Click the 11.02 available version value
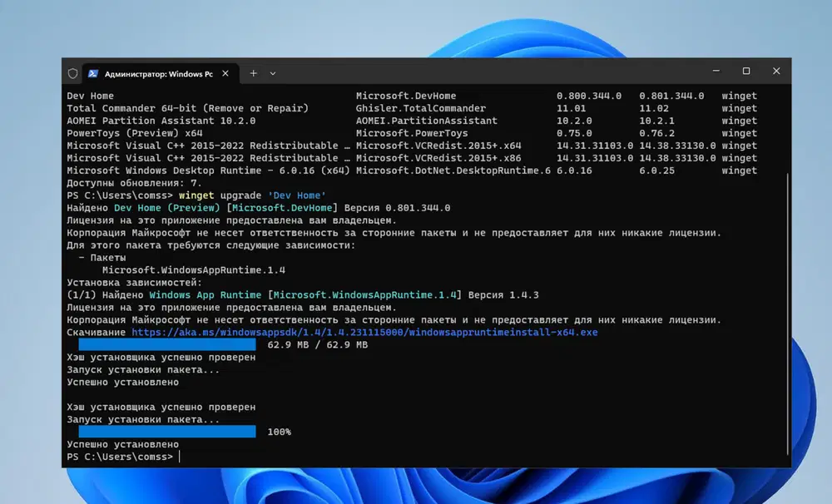 coord(654,108)
